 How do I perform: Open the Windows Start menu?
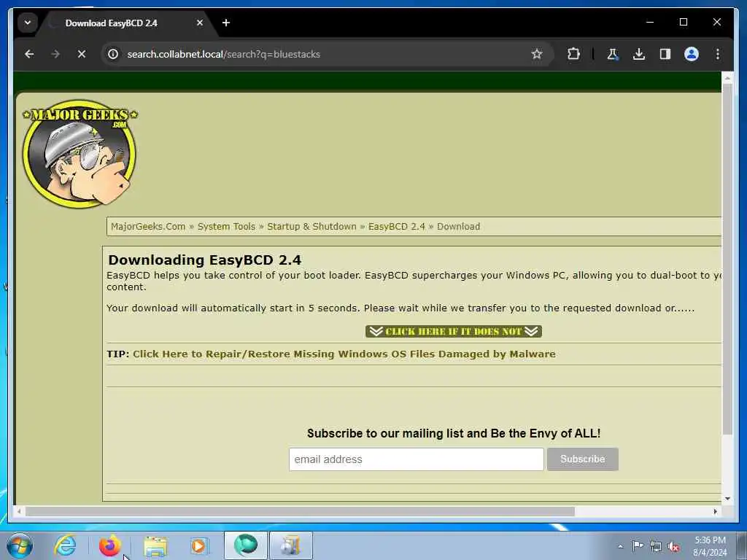click(x=20, y=545)
